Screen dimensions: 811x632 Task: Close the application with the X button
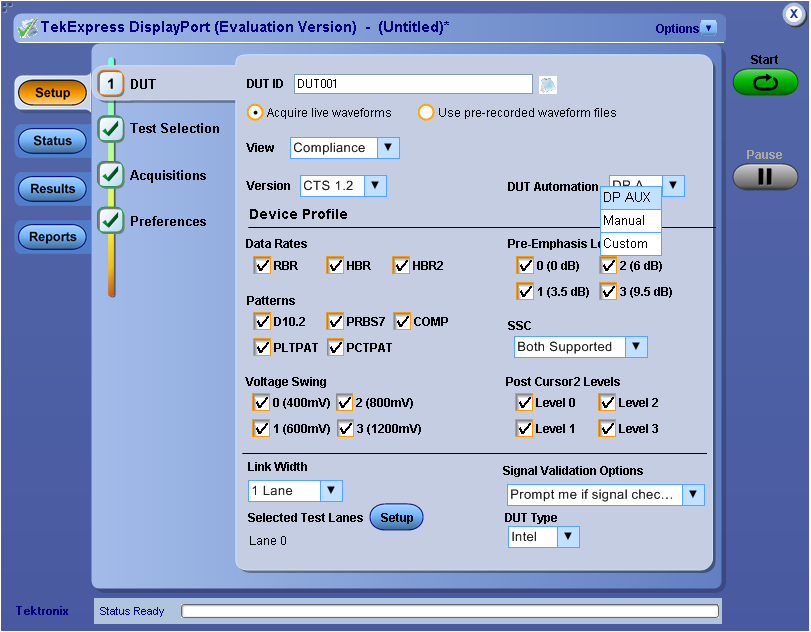793,14
